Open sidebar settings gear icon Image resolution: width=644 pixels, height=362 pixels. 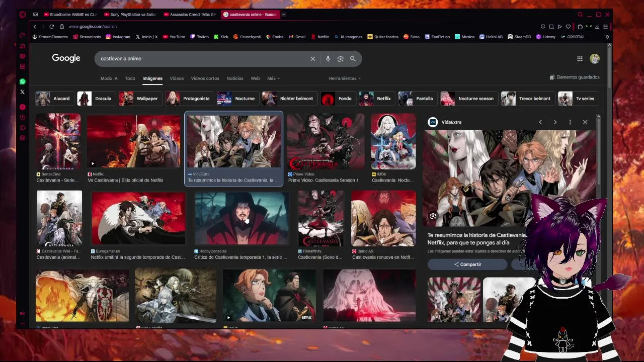pyautogui.click(x=23, y=138)
